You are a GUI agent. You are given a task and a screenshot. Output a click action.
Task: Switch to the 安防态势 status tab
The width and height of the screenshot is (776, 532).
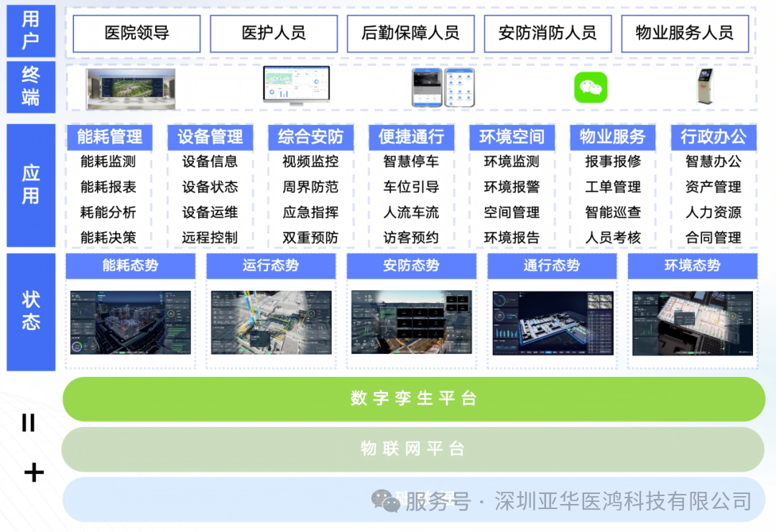point(411,266)
